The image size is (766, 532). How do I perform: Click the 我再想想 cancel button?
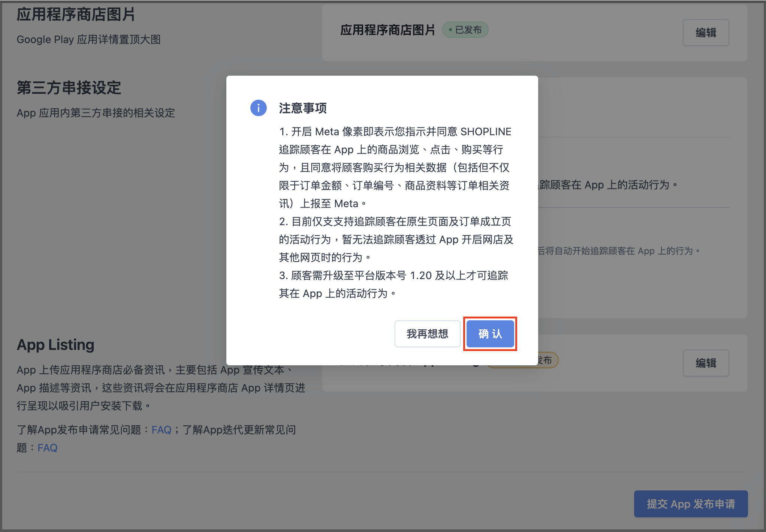(427, 334)
